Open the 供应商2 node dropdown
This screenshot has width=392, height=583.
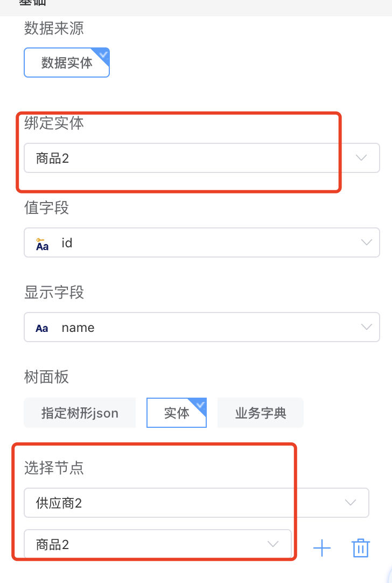(x=183, y=503)
